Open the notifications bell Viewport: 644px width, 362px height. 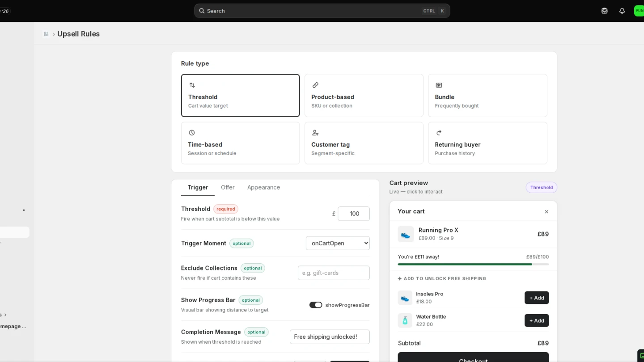(622, 11)
